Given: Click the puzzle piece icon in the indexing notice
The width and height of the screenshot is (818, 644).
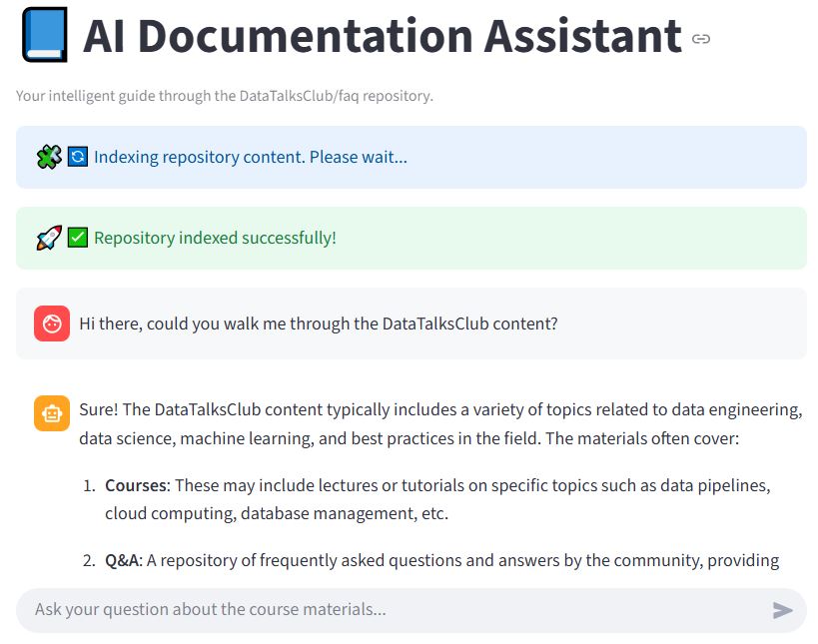Looking at the screenshot, I should (x=48, y=157).
